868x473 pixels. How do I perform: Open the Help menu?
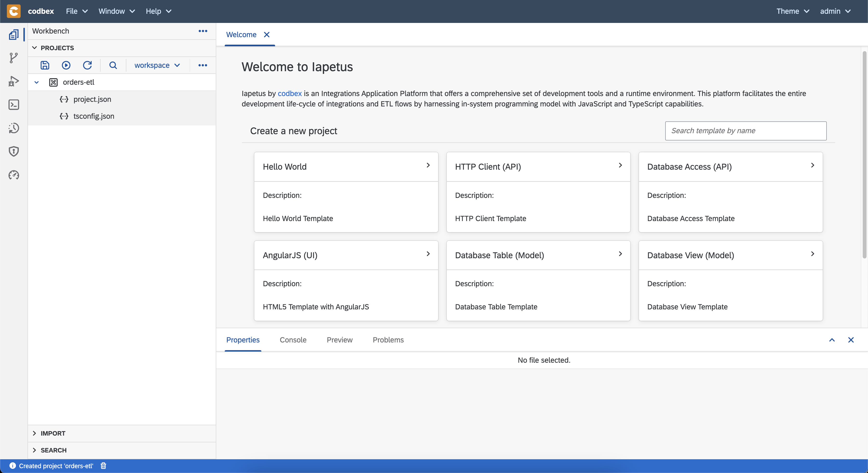coord(158,11)
